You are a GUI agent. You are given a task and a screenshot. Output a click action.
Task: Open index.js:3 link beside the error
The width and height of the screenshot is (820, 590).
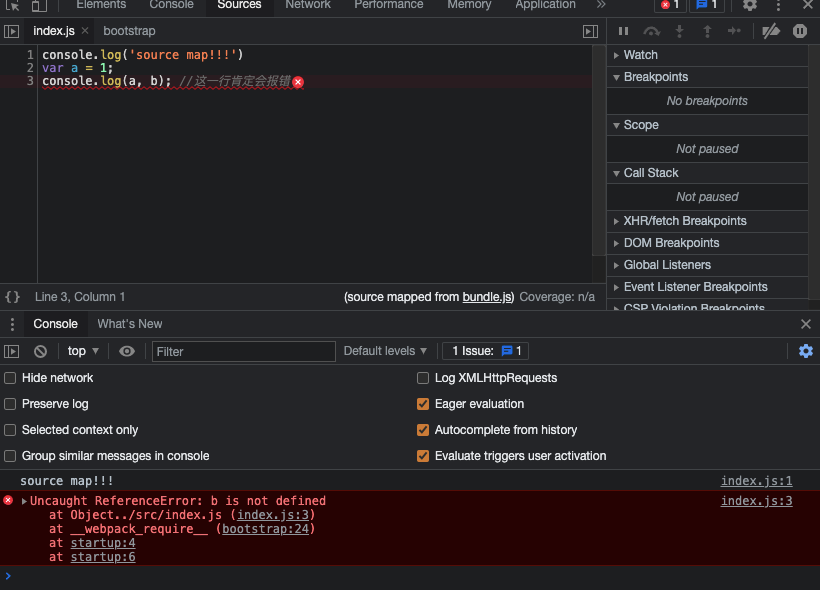click(756, 501)
